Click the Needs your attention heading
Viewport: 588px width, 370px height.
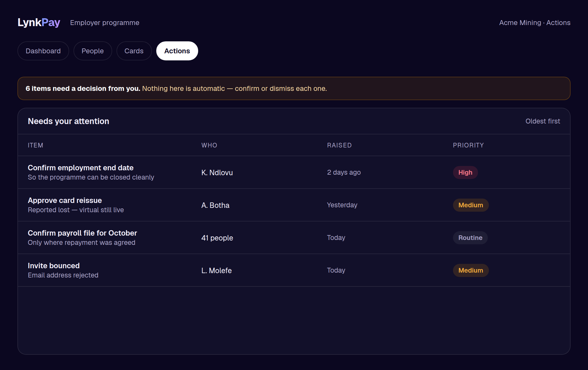click(68, 121)
